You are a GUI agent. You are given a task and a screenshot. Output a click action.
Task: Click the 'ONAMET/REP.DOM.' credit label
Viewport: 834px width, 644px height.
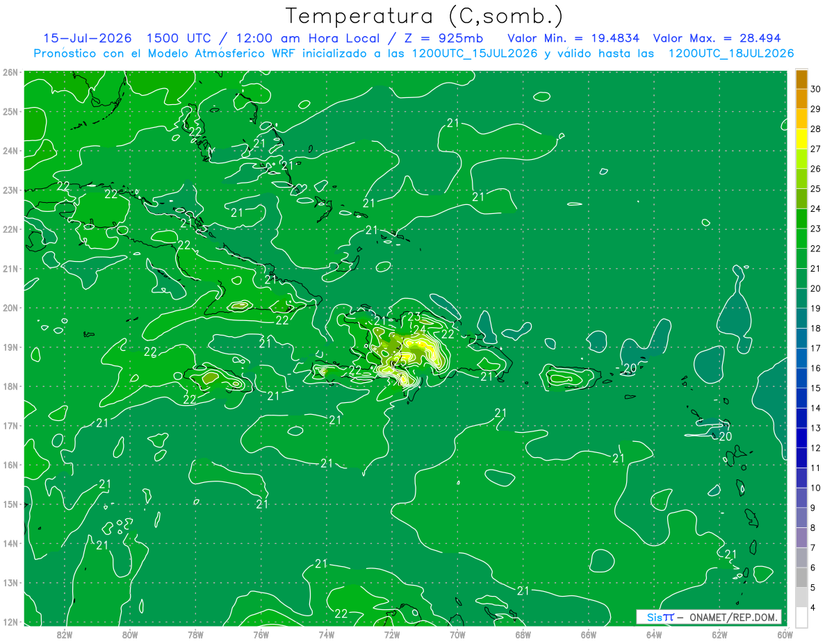pyautogui.click(x=733, y=617)
